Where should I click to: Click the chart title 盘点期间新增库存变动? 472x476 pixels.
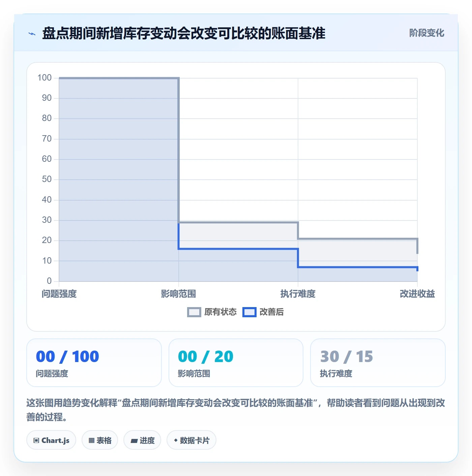click(184, 33)
